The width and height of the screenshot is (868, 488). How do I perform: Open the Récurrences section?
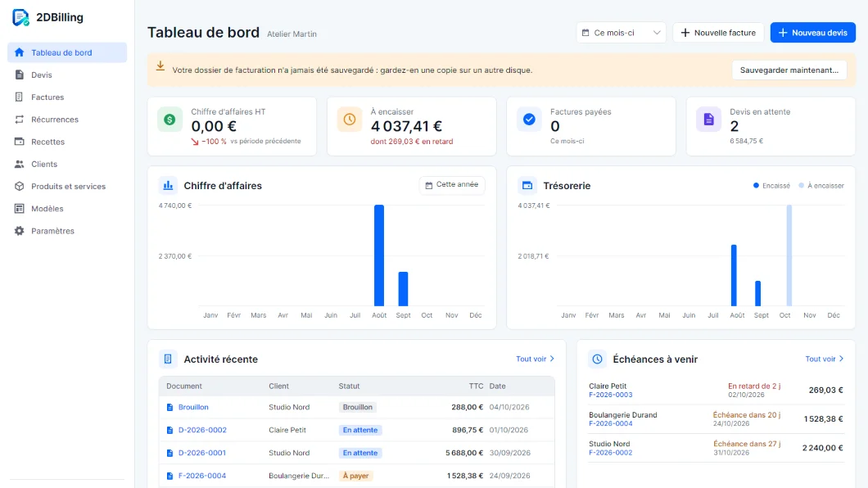point(67,120)
